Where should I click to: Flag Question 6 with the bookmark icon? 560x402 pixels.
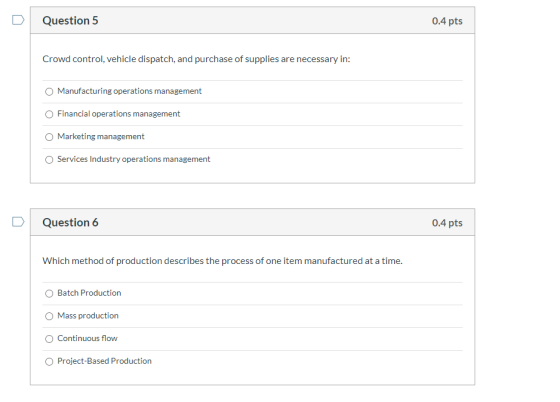tap(18, 222)
